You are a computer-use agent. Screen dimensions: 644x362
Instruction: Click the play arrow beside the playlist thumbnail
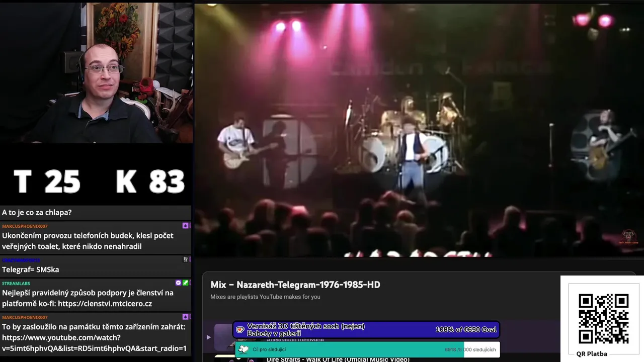[x=209, y=337]
